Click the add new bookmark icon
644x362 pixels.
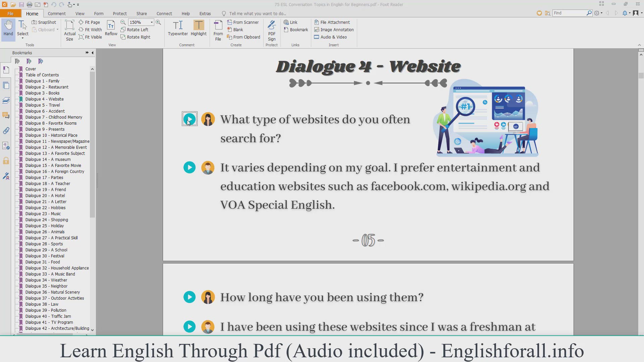[29, 61]
